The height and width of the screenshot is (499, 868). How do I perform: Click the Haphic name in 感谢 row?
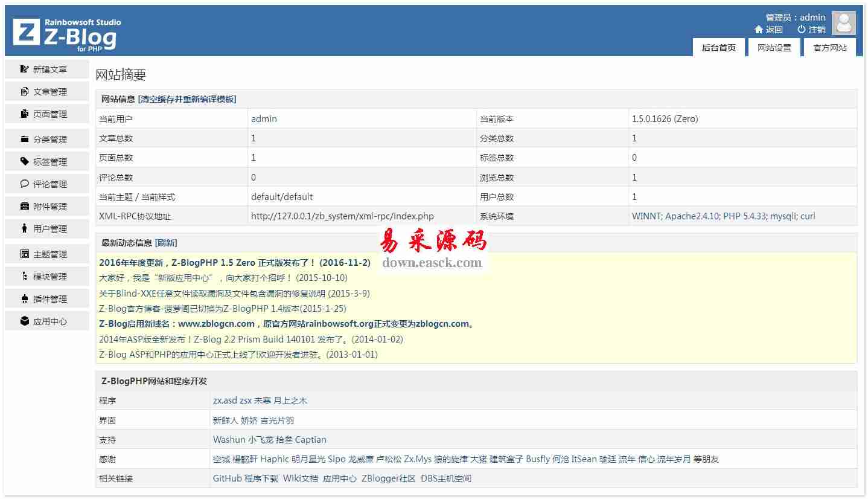point(275,459)
